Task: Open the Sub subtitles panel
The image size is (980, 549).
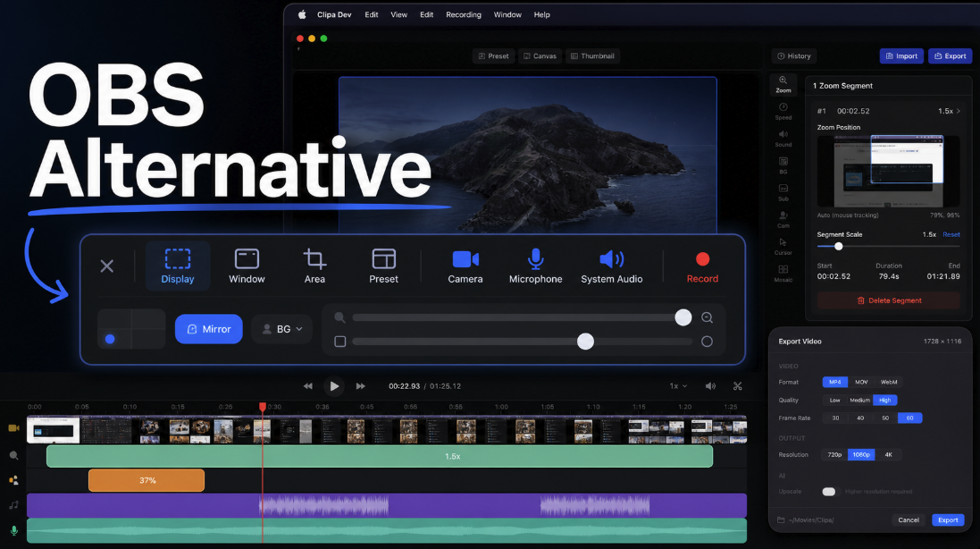Action: tap(783, 192)
